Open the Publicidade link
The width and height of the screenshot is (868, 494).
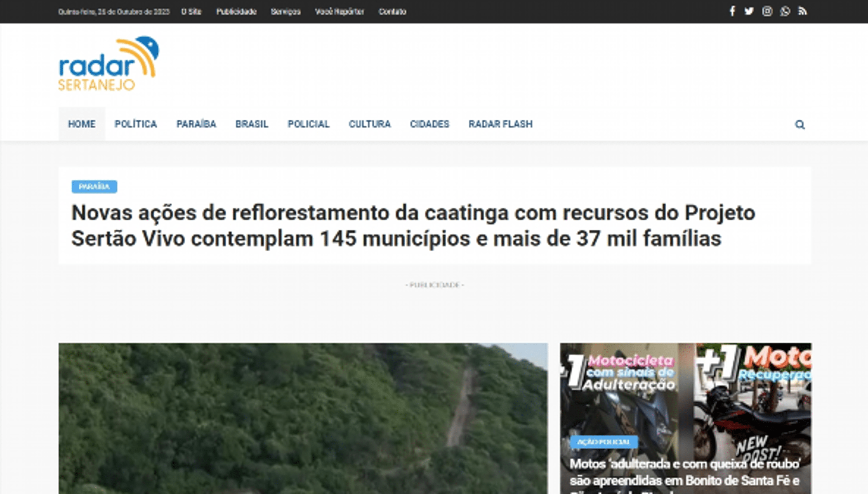pyautogui.click(x=236, y=11)
